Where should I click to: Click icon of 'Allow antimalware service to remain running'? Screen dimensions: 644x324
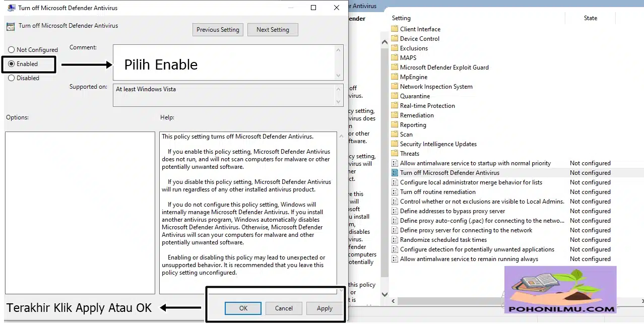[395, 258]
